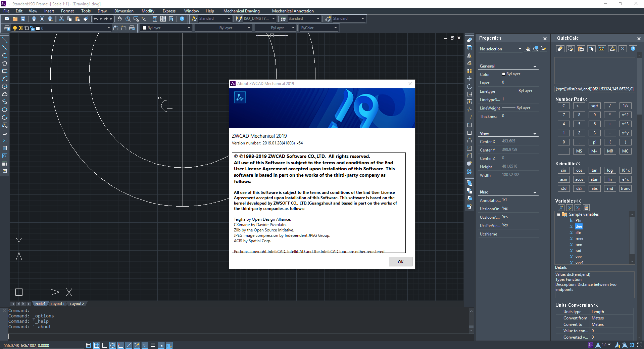Toggle Object Snap Tracking in status bar
The height and width of the screenshot is (349, 644).
[x=129, y=345]
